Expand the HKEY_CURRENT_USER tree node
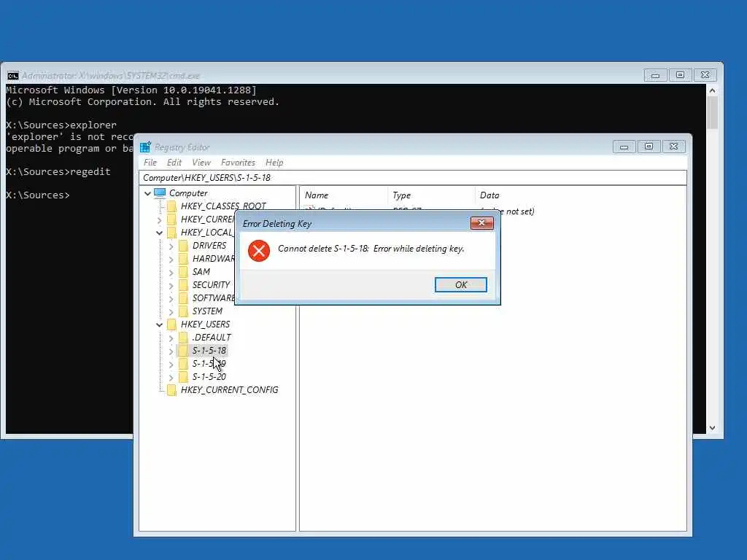This screenshot has height=560, width=747. coord(160,220)
